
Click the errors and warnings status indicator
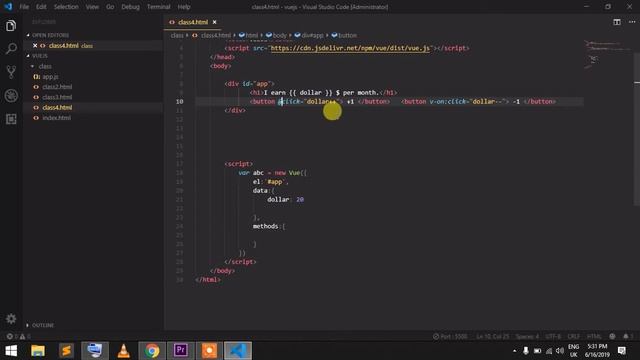click(x=18, y=336)
